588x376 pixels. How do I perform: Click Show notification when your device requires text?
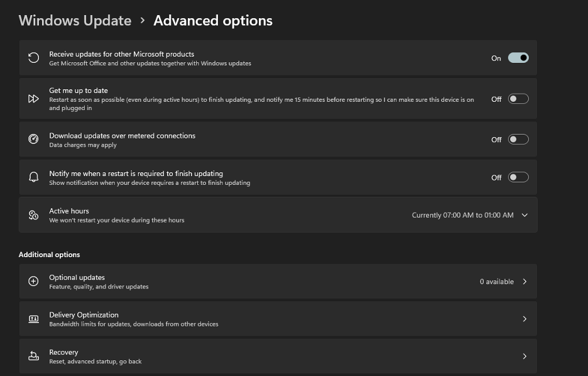coord(150,183)
